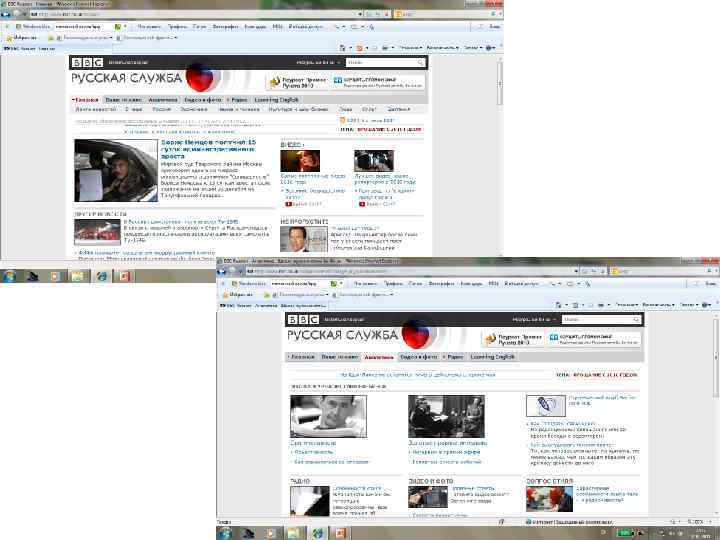Open PowerPoint on bottom taskbar

(x=340, y=533)
